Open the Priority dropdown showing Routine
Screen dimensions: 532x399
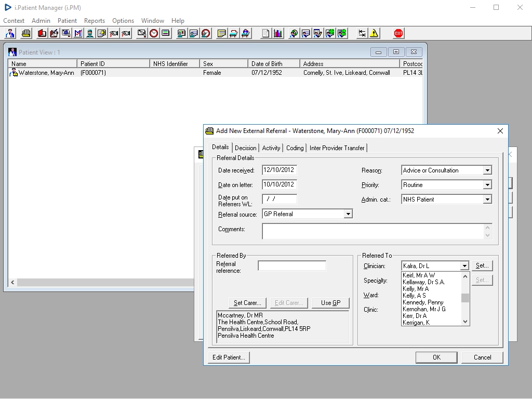pyautogui.click(x=487, y=185)
